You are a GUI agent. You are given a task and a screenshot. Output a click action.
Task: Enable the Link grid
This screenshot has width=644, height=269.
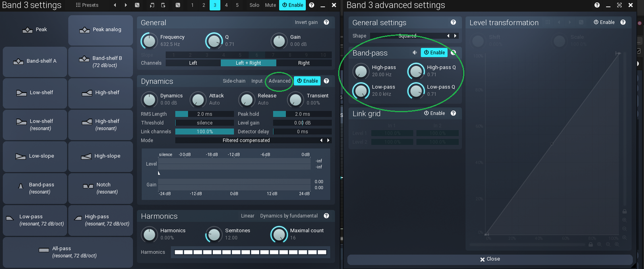[435, 114]
